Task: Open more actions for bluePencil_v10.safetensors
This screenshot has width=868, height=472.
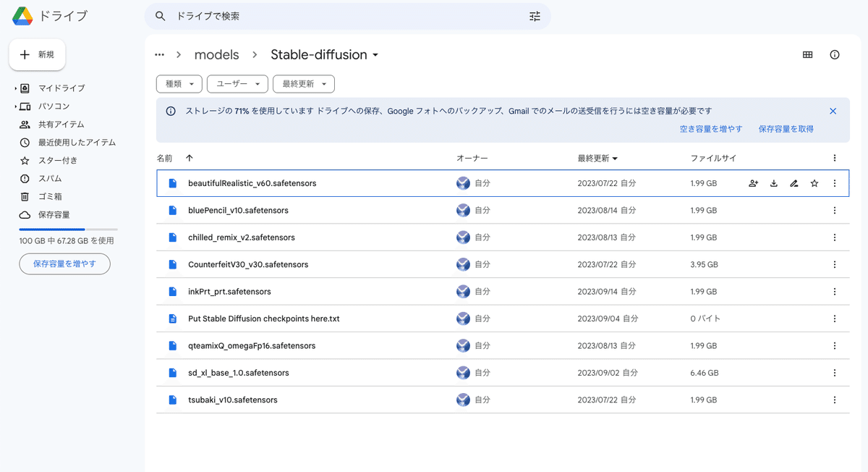Action: [835, 211]
